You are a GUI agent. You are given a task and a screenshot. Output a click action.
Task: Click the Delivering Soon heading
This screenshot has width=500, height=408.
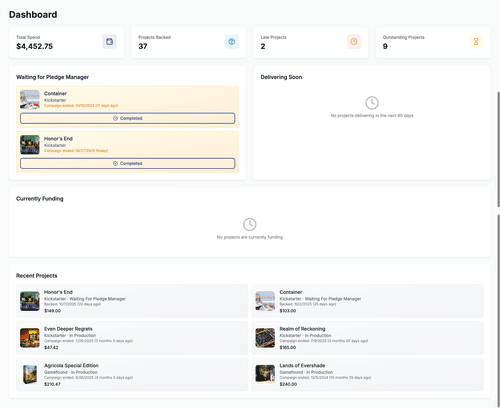[x=281, y=77]
